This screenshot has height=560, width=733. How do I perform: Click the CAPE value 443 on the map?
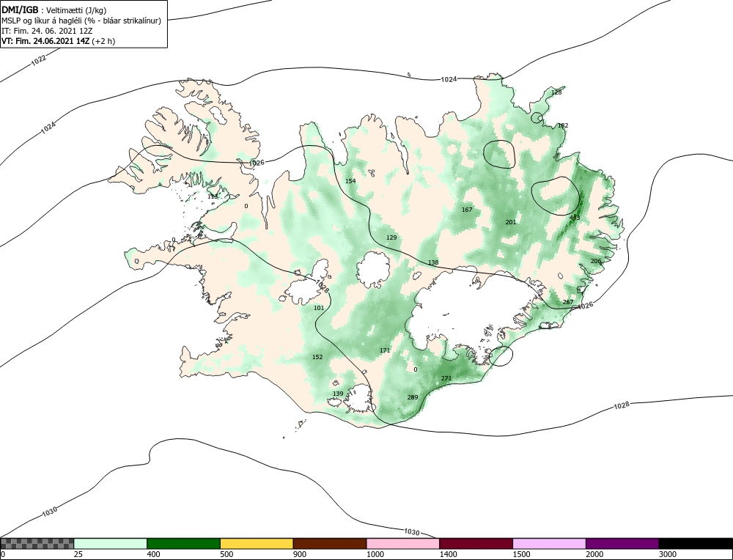[575, 218]
